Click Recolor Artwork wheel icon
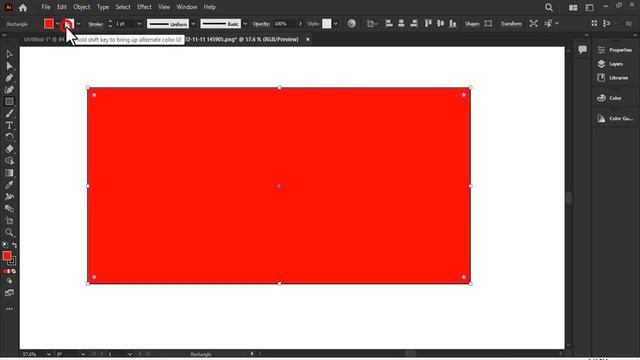Screen dimensions: 640x360 point(351,24)
